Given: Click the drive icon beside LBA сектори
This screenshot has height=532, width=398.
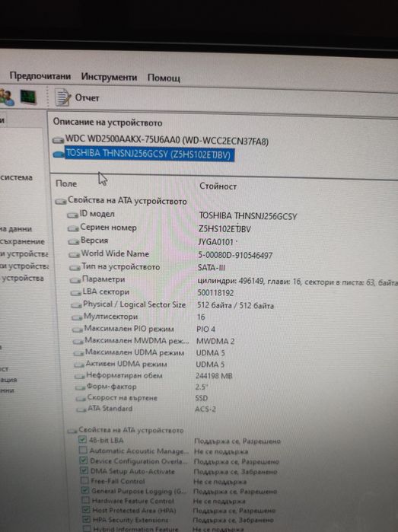Looking at the screenshot, I should 76,293.
